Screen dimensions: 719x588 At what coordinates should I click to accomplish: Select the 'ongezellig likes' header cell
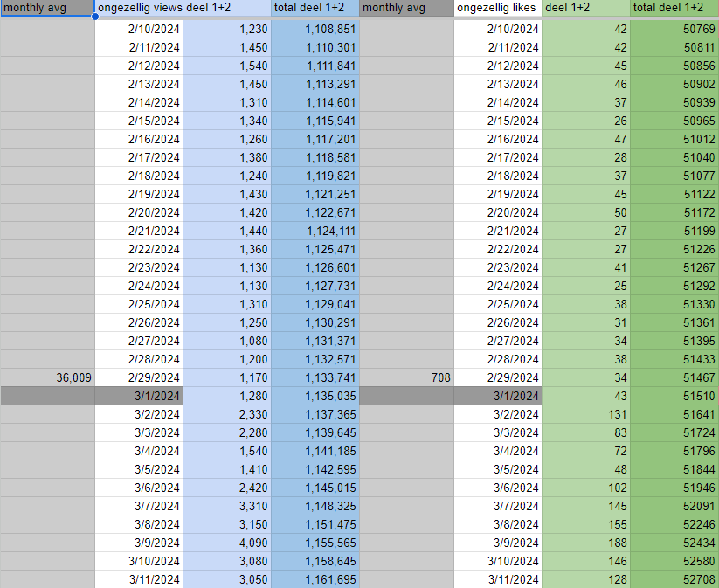pyautogui.click(x=497, y=8)
